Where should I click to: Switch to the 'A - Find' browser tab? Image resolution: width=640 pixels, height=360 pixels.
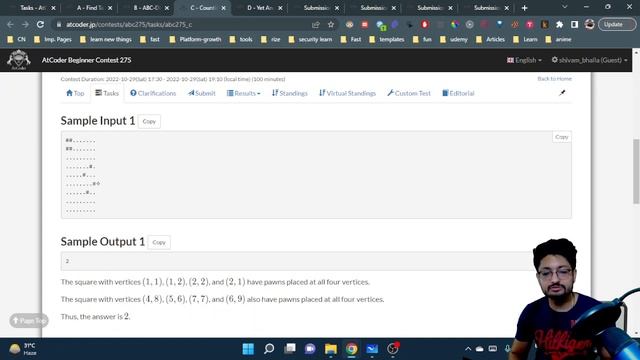point(90,8)
